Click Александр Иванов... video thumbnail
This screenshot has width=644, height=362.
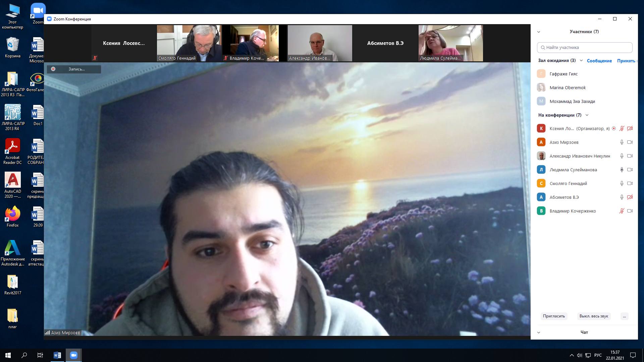click(320, 43)
